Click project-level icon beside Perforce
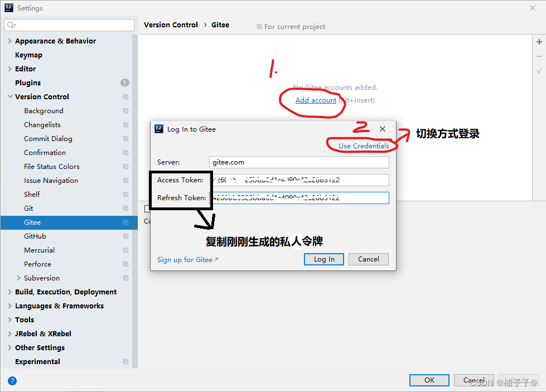Screen dimensions: 546x392 click(125, 264)
